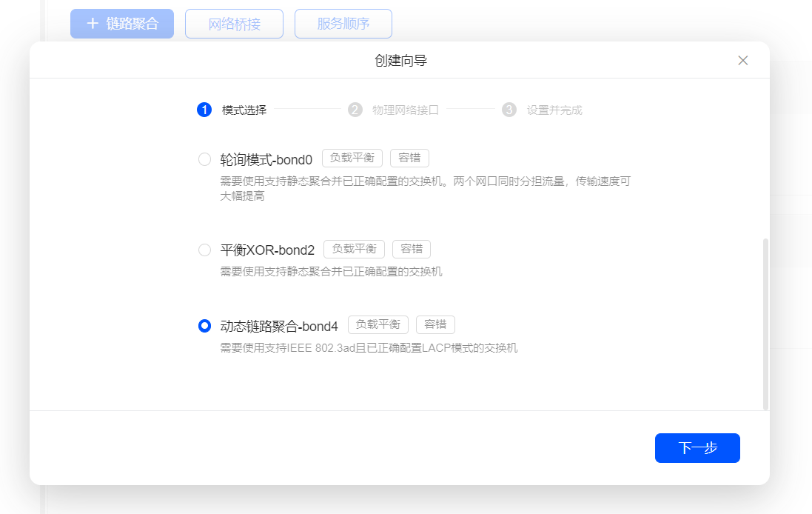
Task: Click the 容错 tag beside 轮询模式-bond0
Action: pyautogui.click(x=409, y=158)
